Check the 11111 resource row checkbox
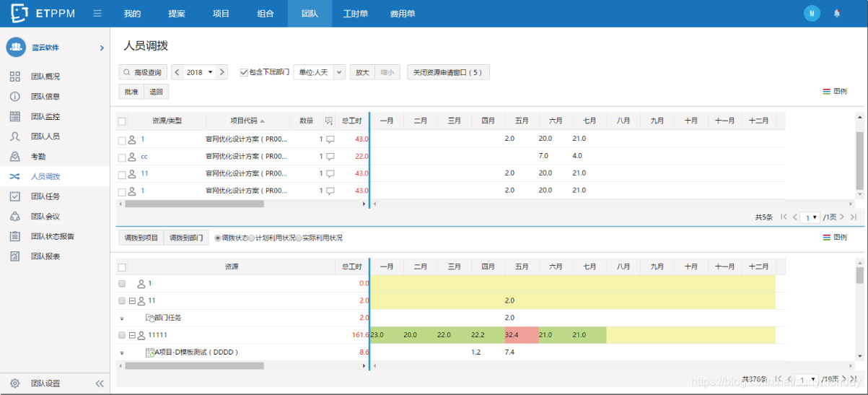This screenshot has height=395, width=868. (122, 335)
